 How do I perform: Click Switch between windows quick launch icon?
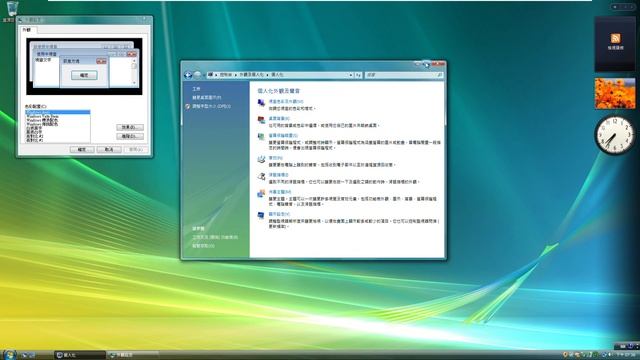[32, 355]
